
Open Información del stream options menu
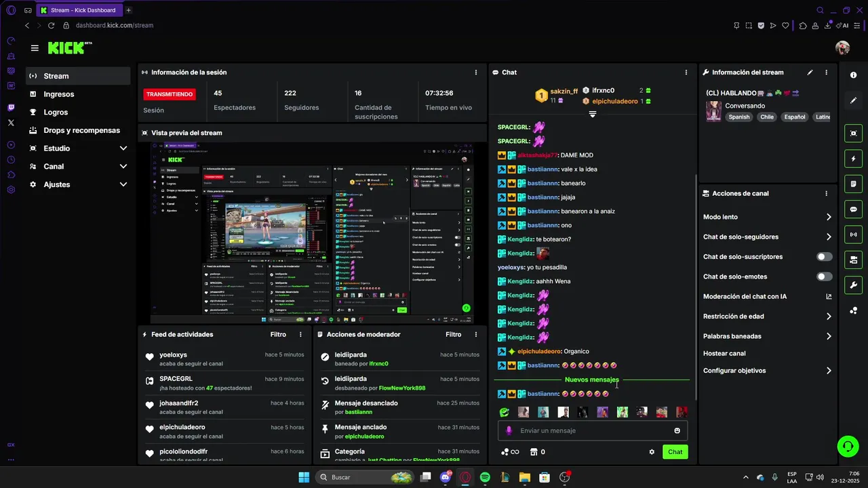tap(826, 73)
